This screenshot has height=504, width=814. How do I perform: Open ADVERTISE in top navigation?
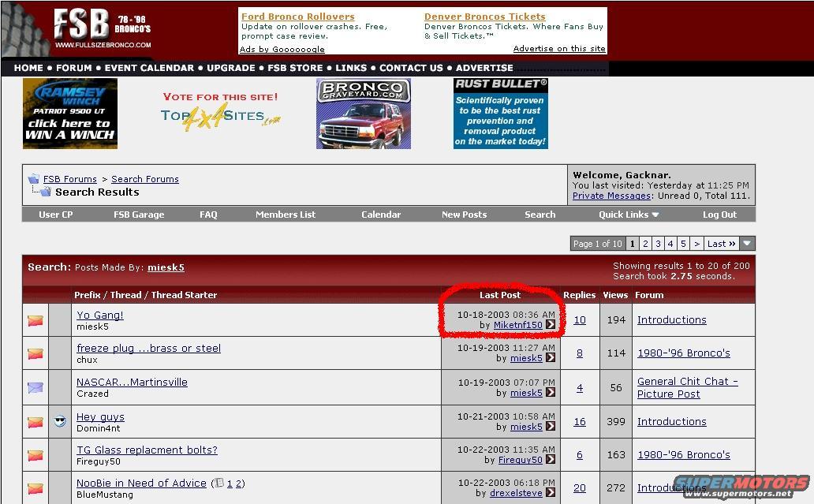(484, 68)
